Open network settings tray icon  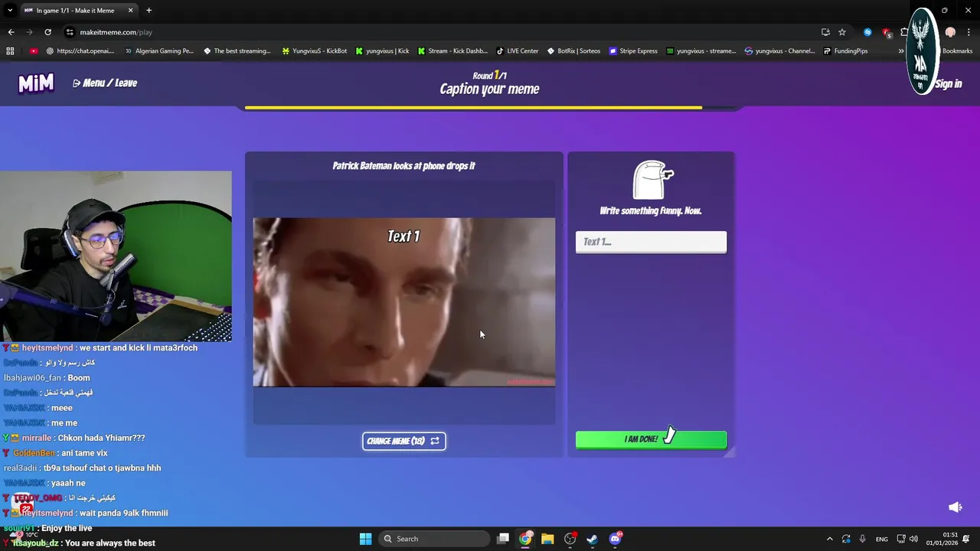tap(901, 539)
